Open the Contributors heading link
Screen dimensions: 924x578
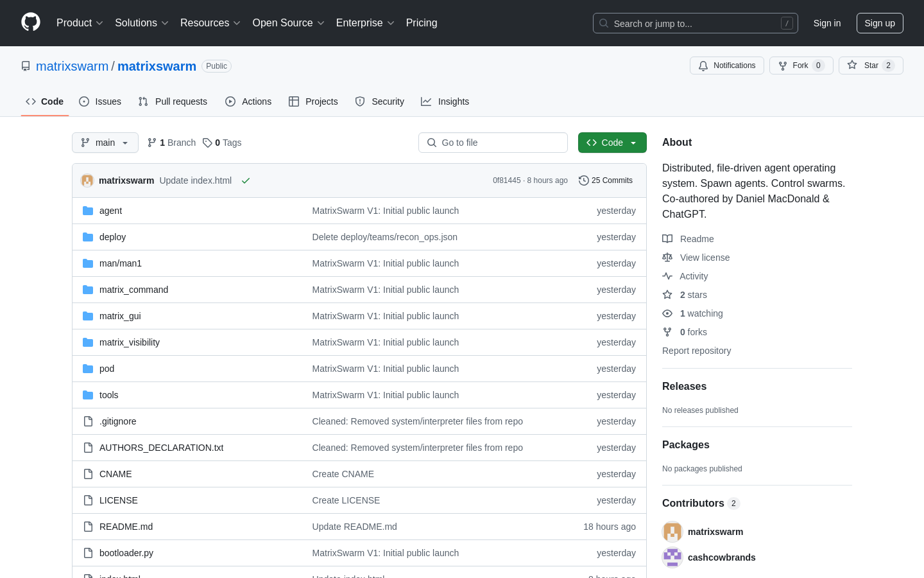[x=701, y=504]
